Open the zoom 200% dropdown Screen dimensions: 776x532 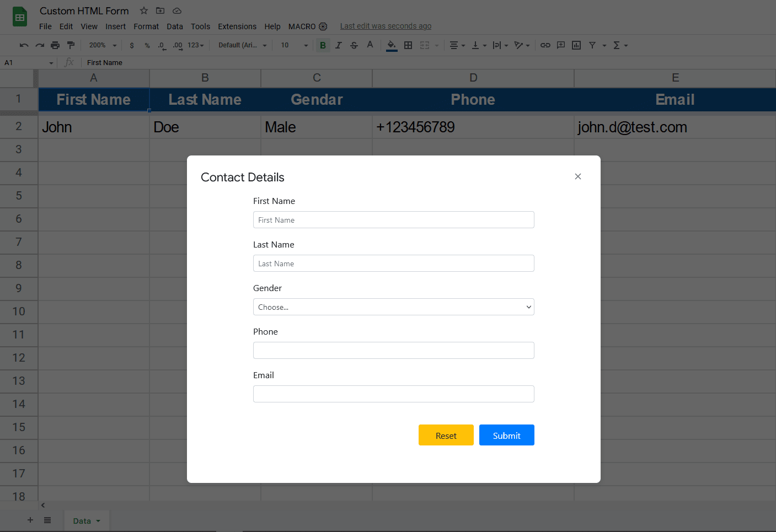tap(103, 45)
